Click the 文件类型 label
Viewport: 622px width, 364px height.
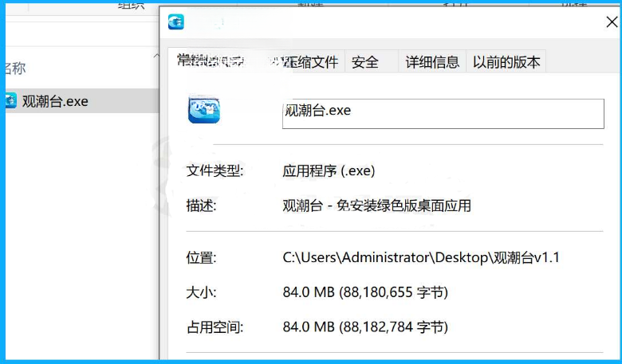pos(215,170)
